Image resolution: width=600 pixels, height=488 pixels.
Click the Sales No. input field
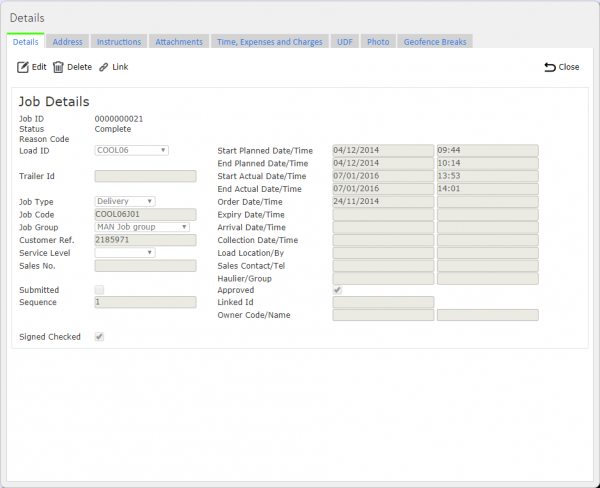145,266
